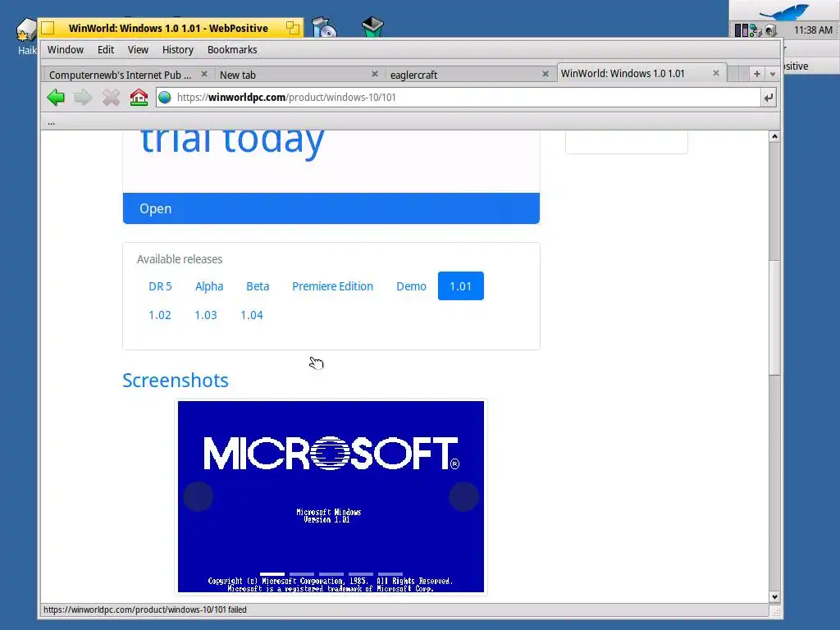Close the eaglercraft tab
The width and height of the screenshot is (840, 630).
(546, 74)
